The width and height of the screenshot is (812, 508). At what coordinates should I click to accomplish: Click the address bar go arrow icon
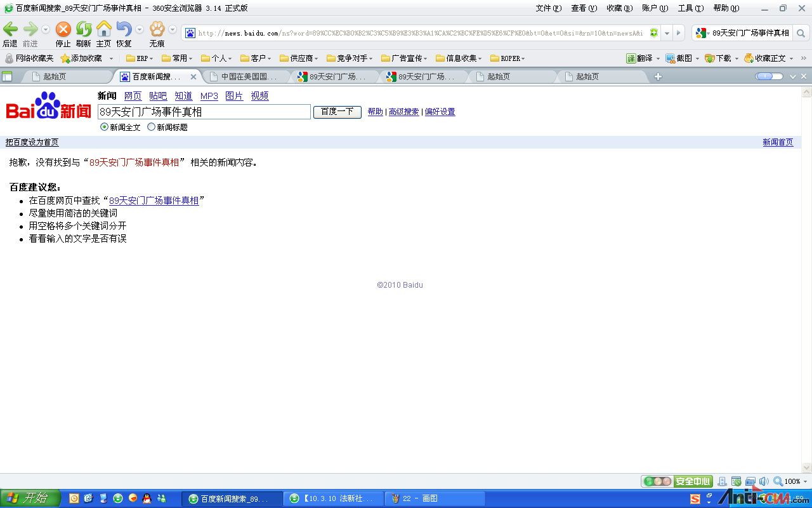pyautogui.click(x=678, y=33)
